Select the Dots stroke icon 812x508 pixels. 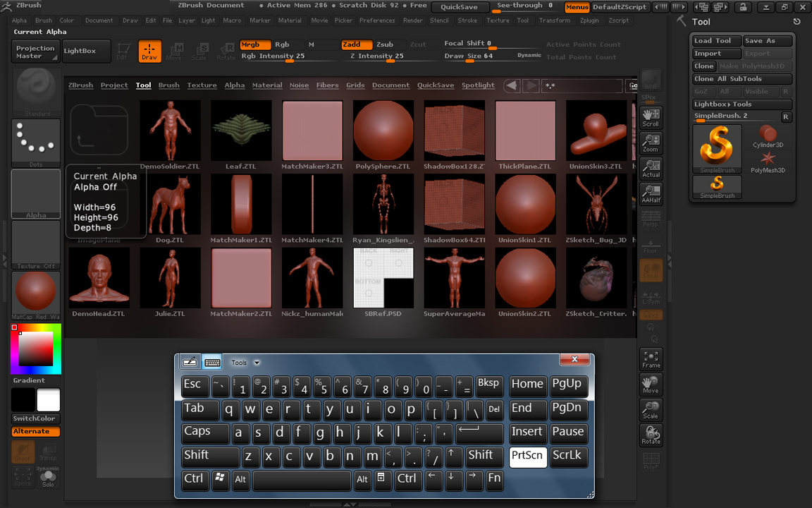coord(35,141)
